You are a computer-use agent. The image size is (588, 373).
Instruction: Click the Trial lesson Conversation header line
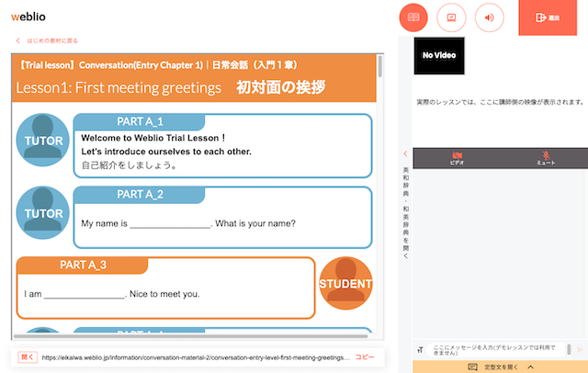[157, 65]
